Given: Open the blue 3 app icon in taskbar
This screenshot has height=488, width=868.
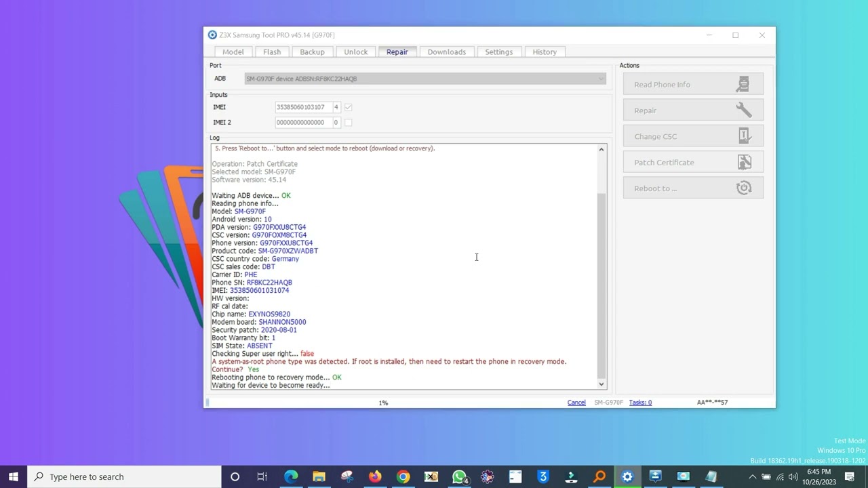Looking at the screenshot, I should (543, 476).
